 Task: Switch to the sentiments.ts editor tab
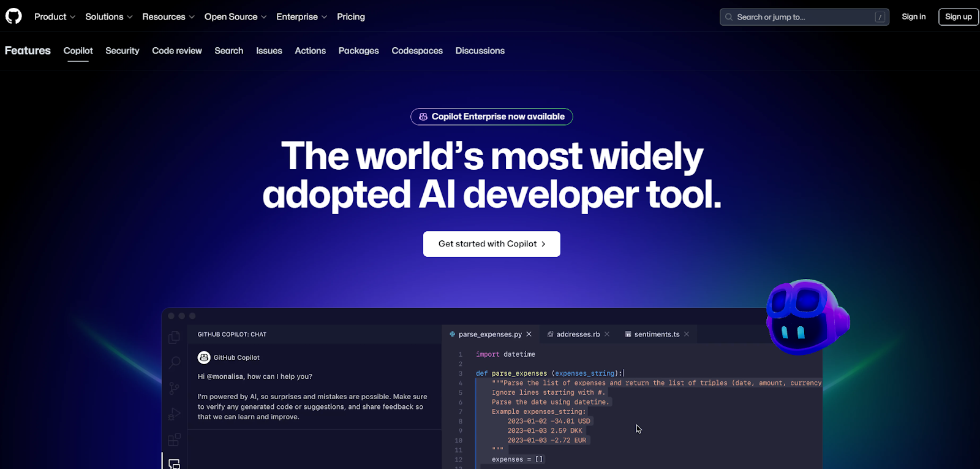pos(657,334)
